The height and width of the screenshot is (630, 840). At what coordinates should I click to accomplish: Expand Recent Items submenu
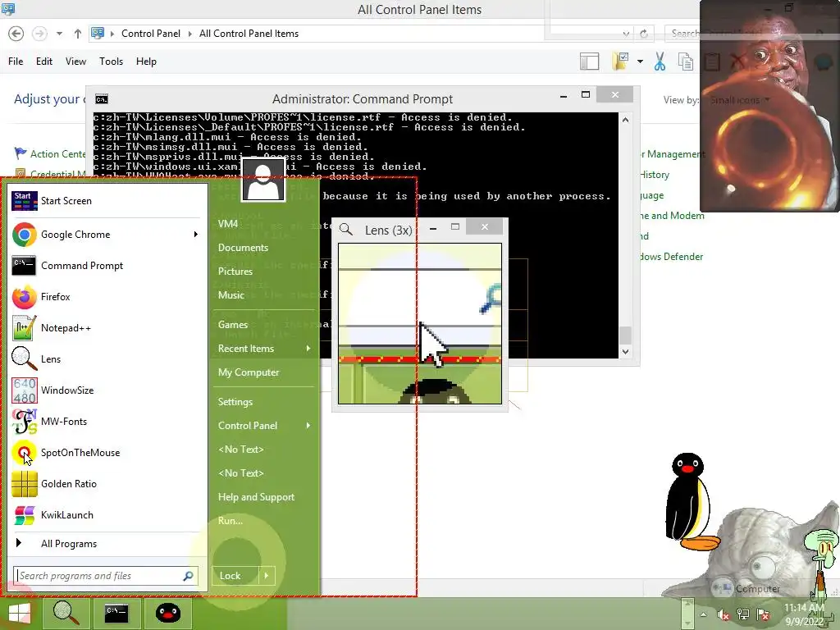click(x=308, y=348)
